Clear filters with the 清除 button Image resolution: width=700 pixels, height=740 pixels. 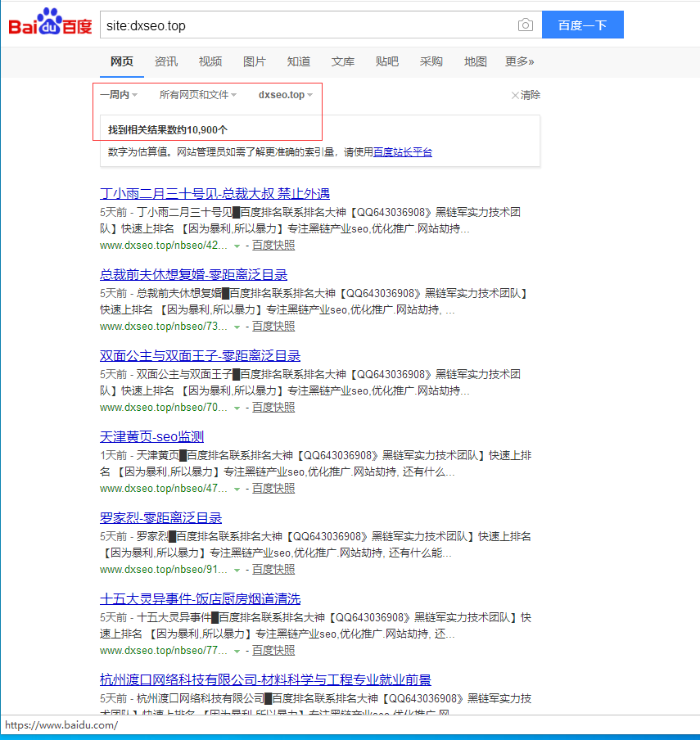[526, 95]
